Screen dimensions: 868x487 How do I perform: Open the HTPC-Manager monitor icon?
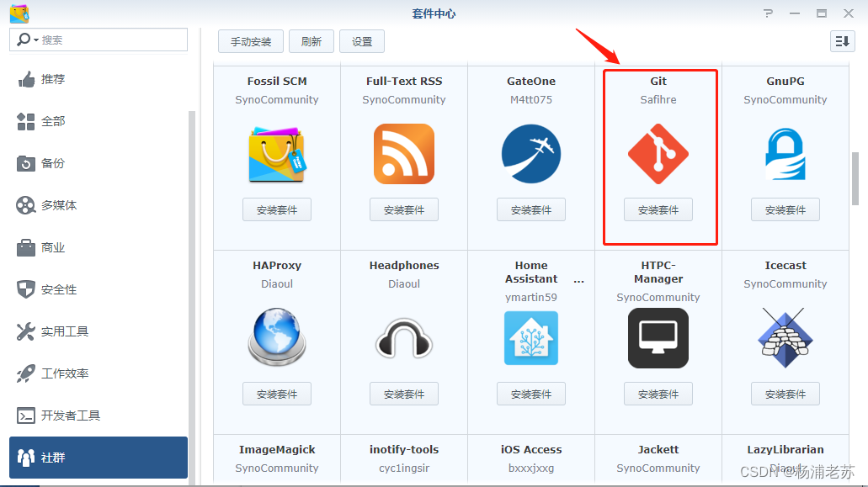(x=658, y=338)
